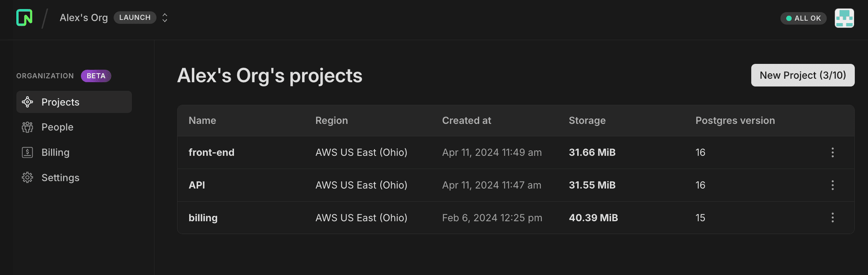Click the BETA badge next to Organization
The image size is (868, 275).
tap(95, 76)
